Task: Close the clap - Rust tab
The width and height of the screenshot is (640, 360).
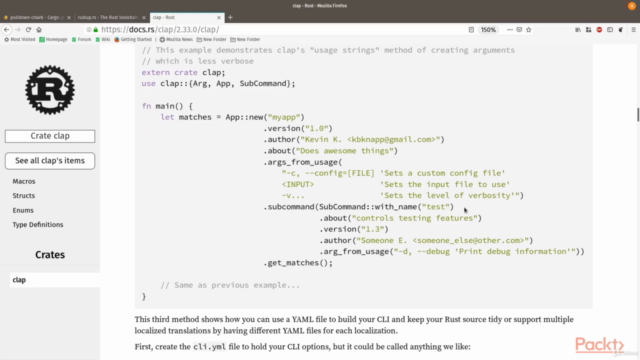Action: [x=219, y=18]
